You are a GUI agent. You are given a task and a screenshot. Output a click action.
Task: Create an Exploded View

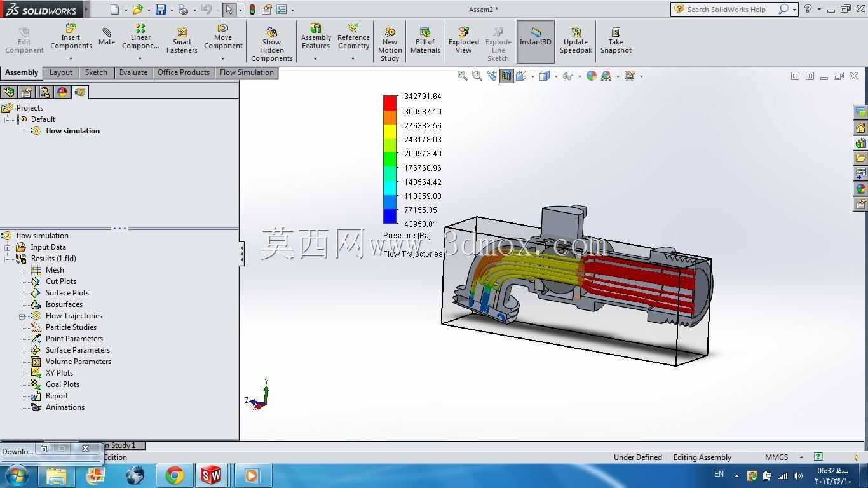464,41
